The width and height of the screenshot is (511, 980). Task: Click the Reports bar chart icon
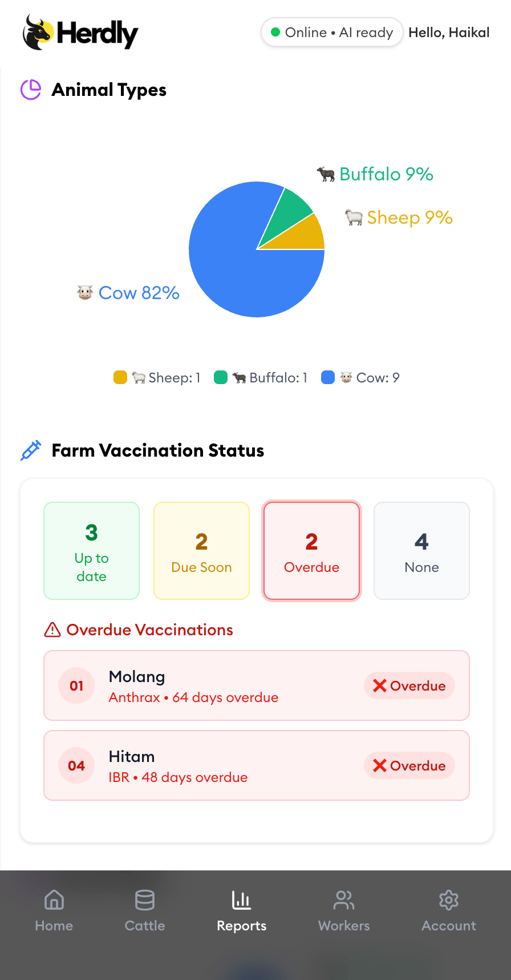242,900
